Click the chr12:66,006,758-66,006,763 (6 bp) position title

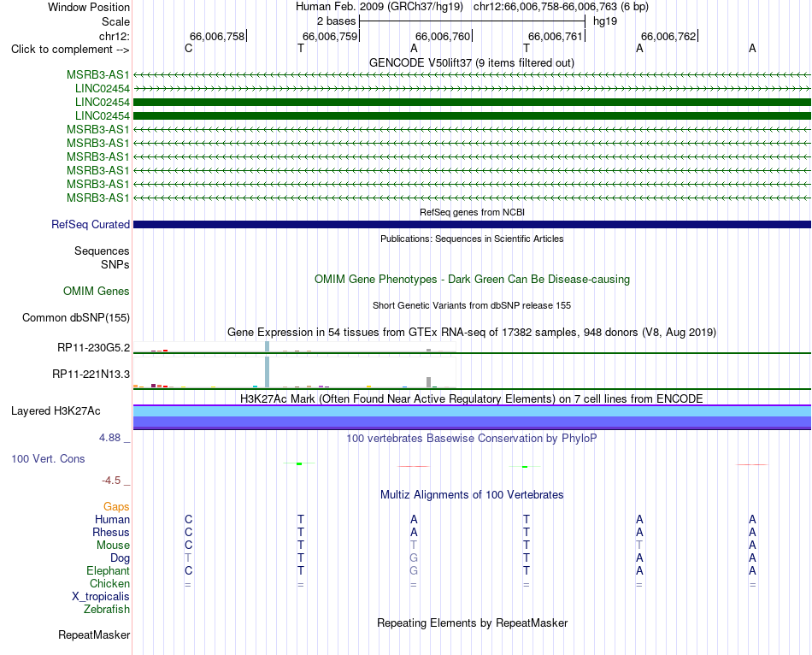pos(561,7)
